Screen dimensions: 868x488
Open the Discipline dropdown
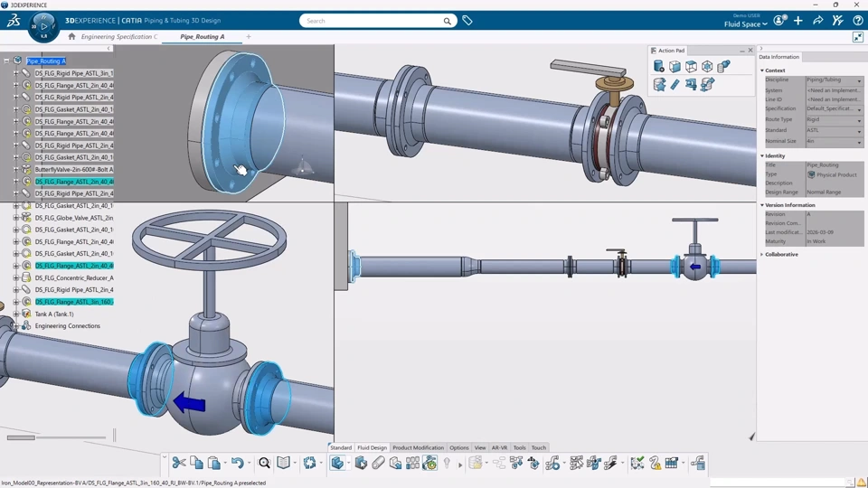coord(859,81)
